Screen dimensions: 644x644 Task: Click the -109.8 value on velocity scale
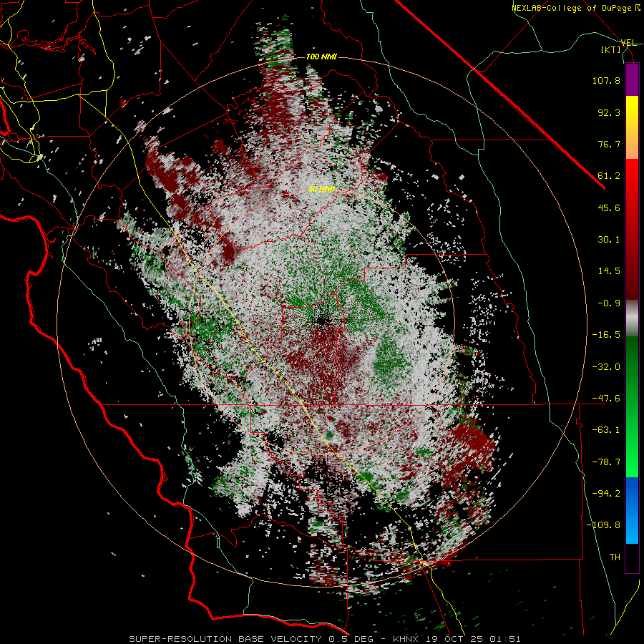[603, 525]
